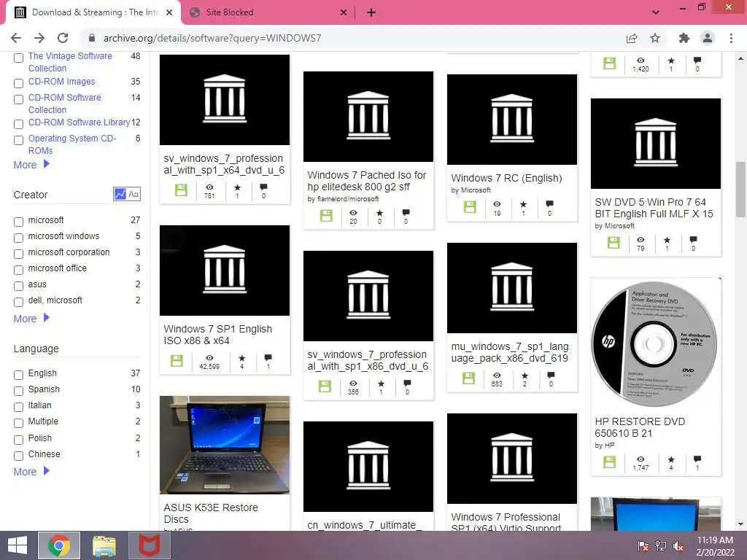747x560 pixels.
Task: Click reviews icon under SW DVD 5 Win Pro
Action: point(693,239)
